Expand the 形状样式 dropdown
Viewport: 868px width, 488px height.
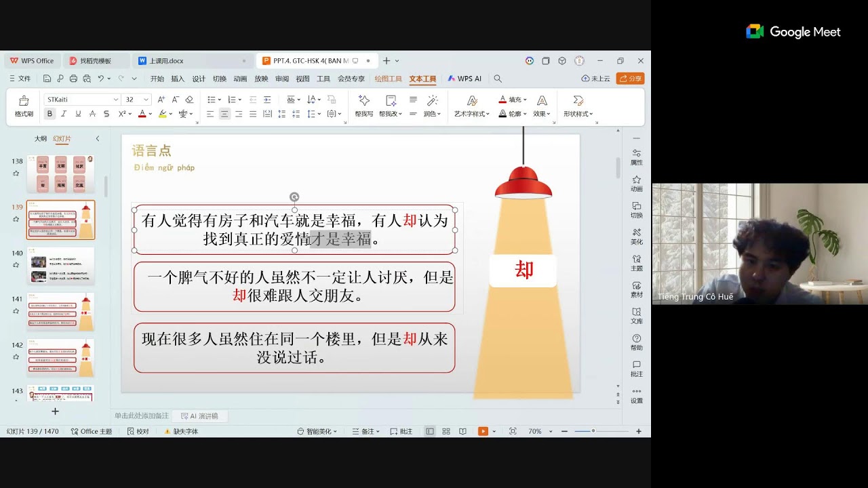pos(578,114)
